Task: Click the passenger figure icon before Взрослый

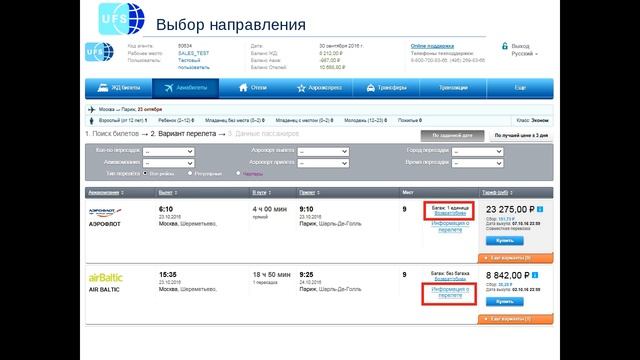Action: click(91, 121)
